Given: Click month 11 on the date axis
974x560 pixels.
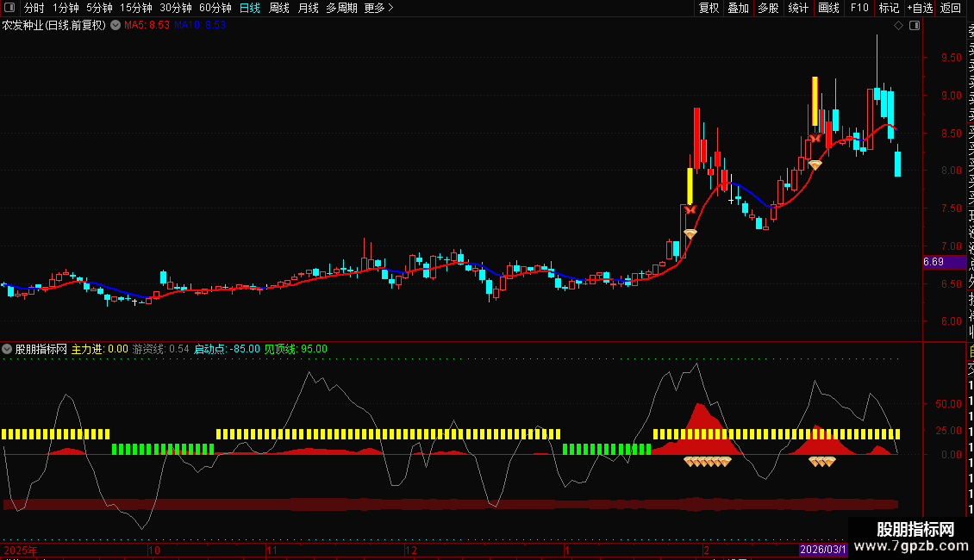Looking at the screenshot, I should pos(272,550).
